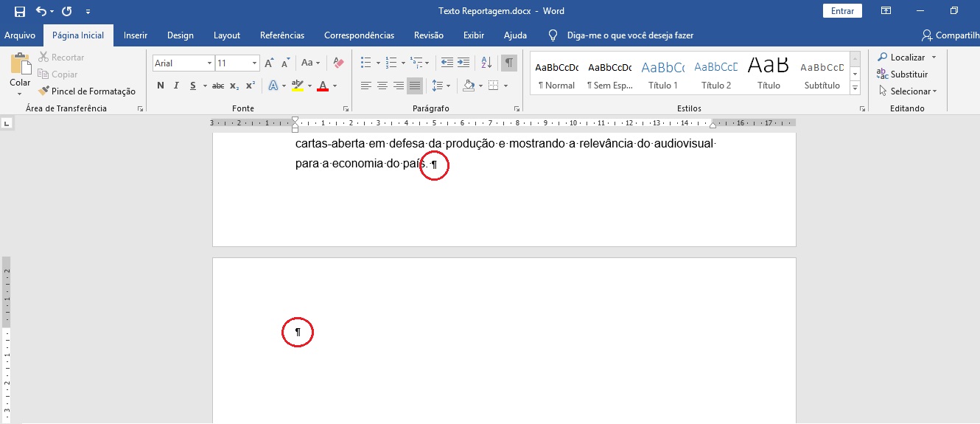
Task: Open the Parágrafo dialog launcher
Action: 517,109
